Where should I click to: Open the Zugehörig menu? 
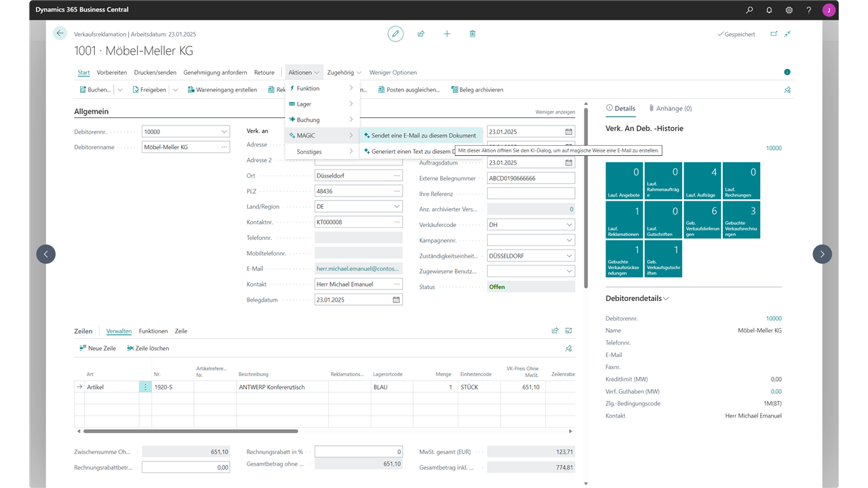pos(344,73)
